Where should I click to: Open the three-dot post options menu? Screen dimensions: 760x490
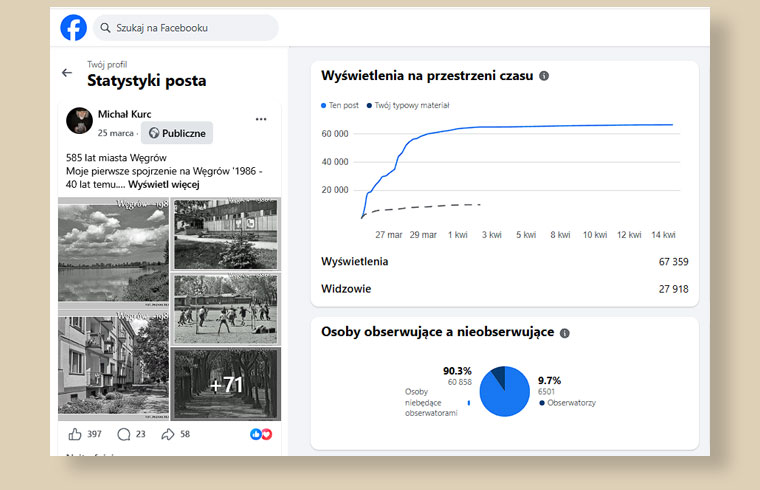tap(261, 119)
